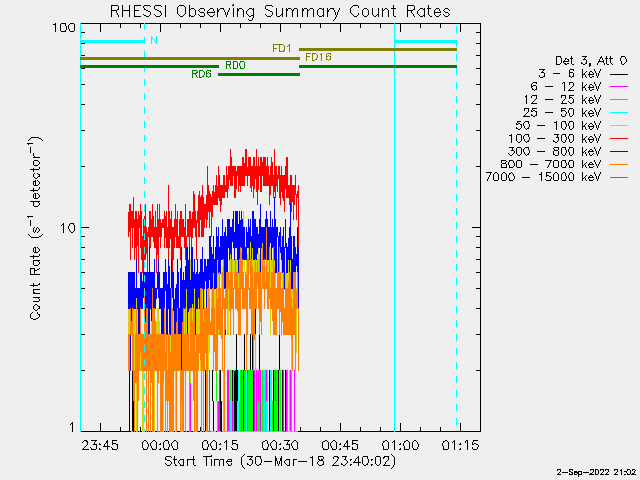Screen dimensions: 640x480
Task: Click the 100 y-axis tick label
Action: coord(64,28)
